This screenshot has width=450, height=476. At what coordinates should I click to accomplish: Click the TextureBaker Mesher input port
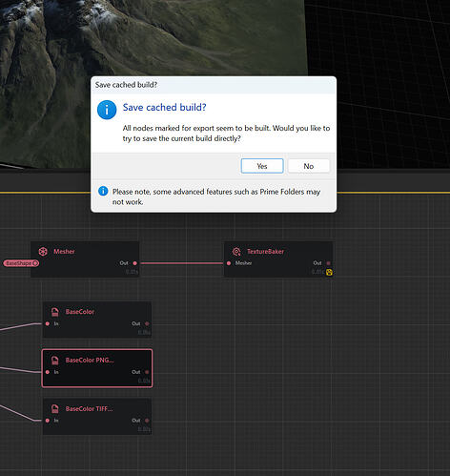229,263
